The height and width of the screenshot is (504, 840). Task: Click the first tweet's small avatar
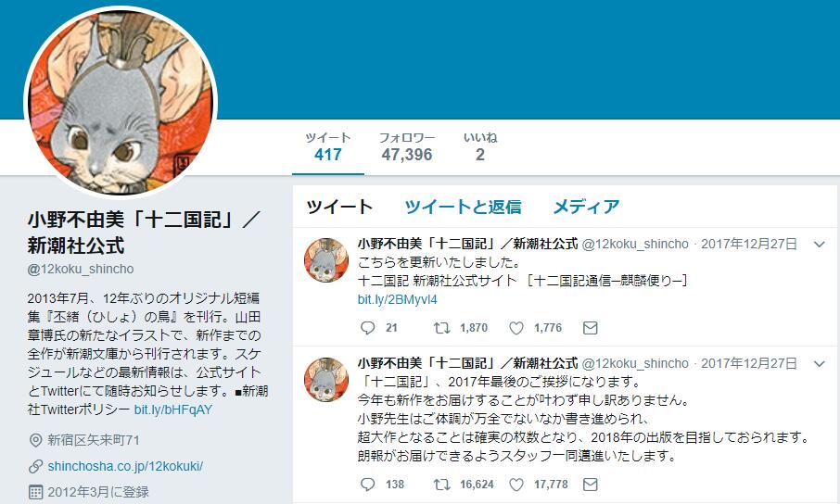pos(326,260)
